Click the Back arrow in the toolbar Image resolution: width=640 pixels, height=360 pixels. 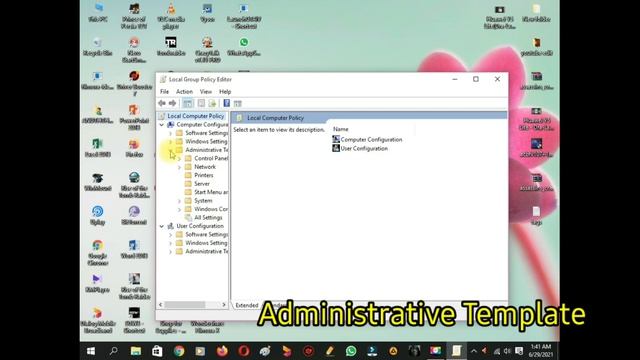[x=162, y=103]
